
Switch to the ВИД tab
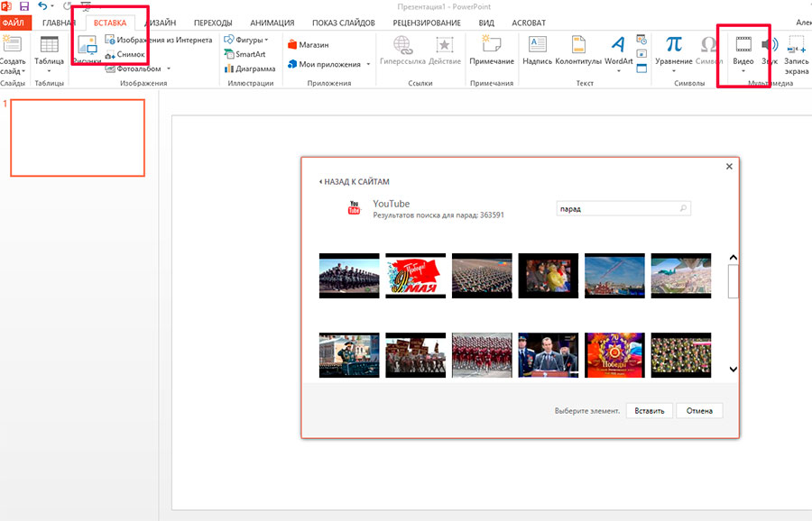tap(486, 23)
